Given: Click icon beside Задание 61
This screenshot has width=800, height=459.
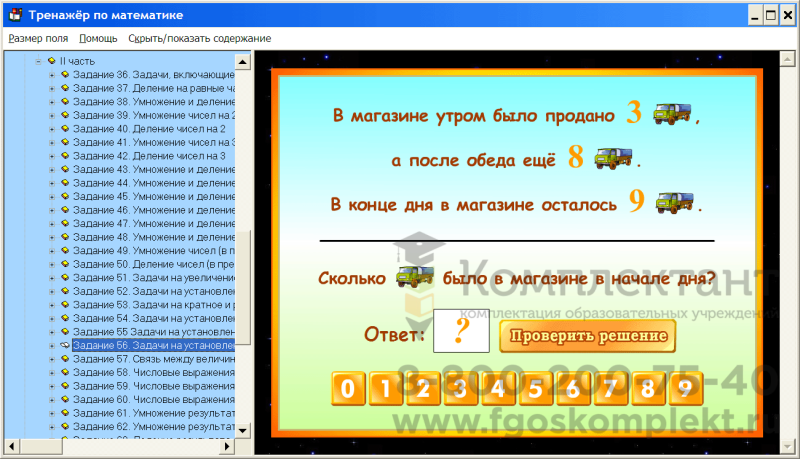Looking at the screenshot, I should coord(65,413).
